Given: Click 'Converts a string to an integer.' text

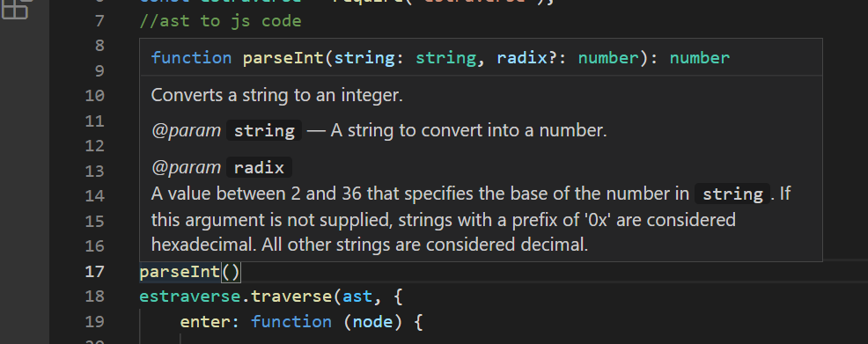Looking at the screenshot, I should [x=276, y=95].
